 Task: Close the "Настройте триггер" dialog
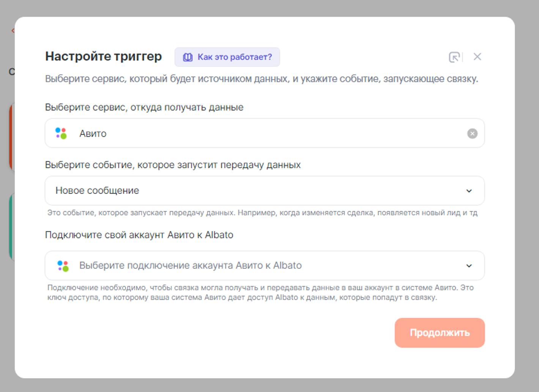pyautogui.click(x=477, y=57)
